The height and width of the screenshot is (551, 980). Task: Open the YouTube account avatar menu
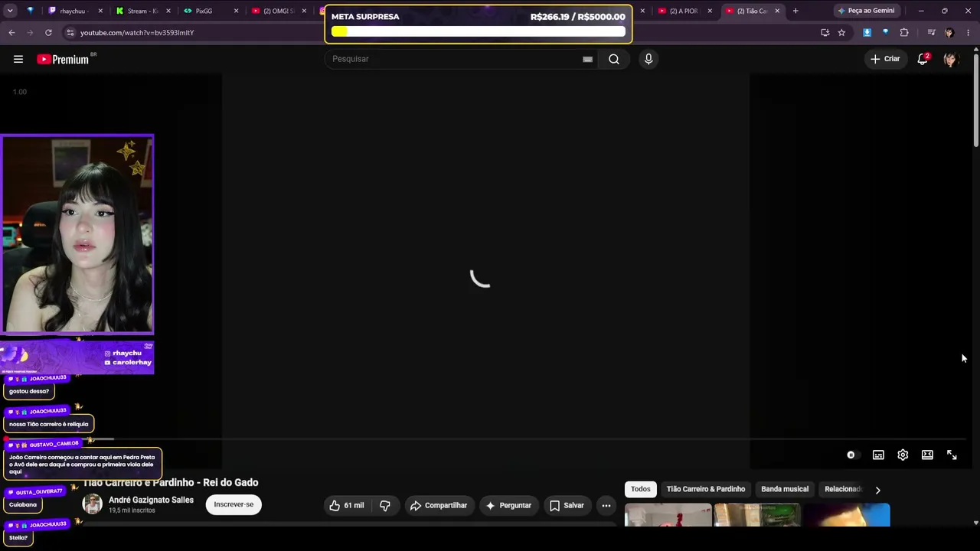click(950, 59)
